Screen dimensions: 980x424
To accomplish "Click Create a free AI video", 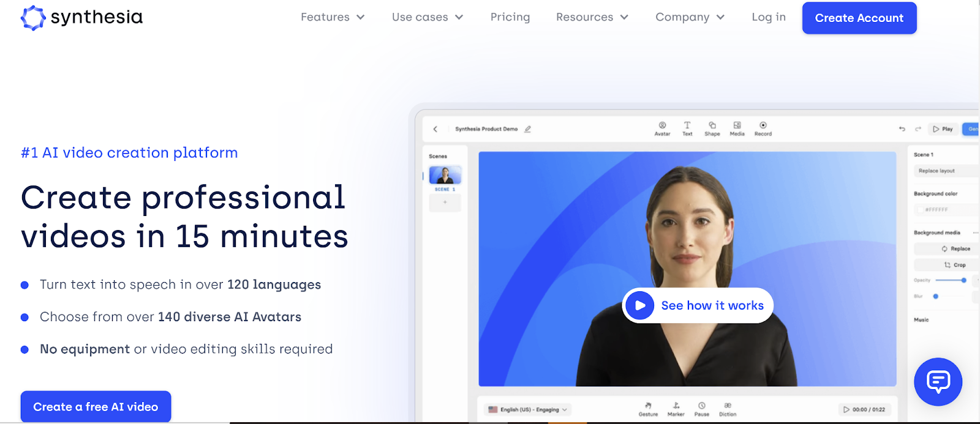I will pyautogui.click(x=96, y=407).
